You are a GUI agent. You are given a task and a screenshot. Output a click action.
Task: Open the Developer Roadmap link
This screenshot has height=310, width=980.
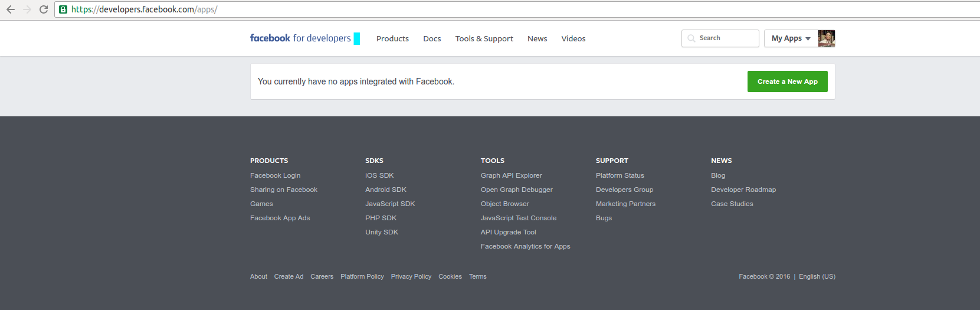743,190
